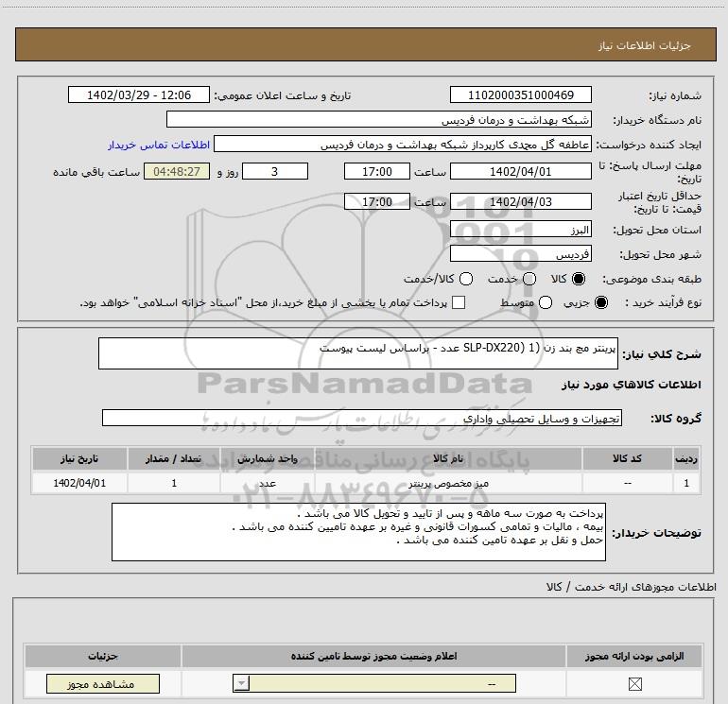Image resolution: width=728 pixels, height=704 pixels.
Task: Choose the متوسط purchase type radio
Action: (x=546, y=302)
